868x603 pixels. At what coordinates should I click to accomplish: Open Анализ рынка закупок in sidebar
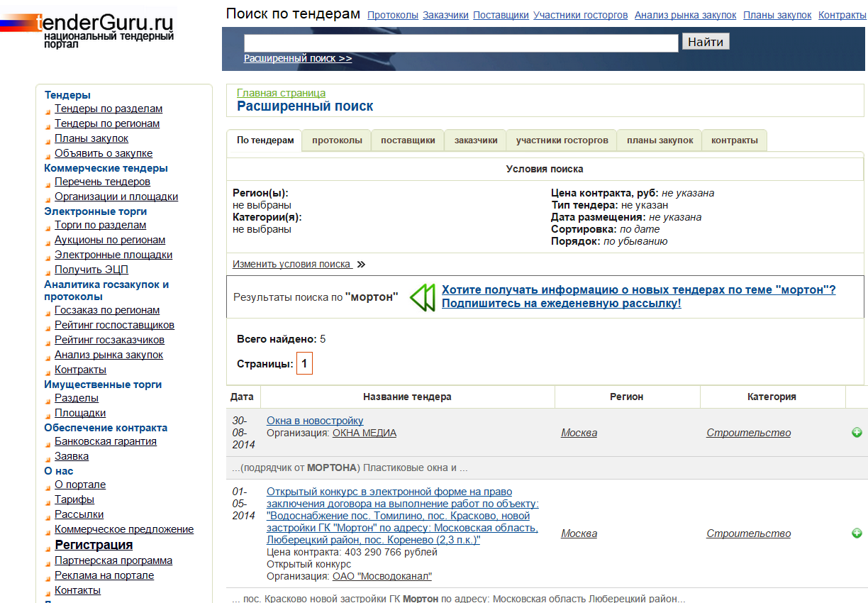108,355
